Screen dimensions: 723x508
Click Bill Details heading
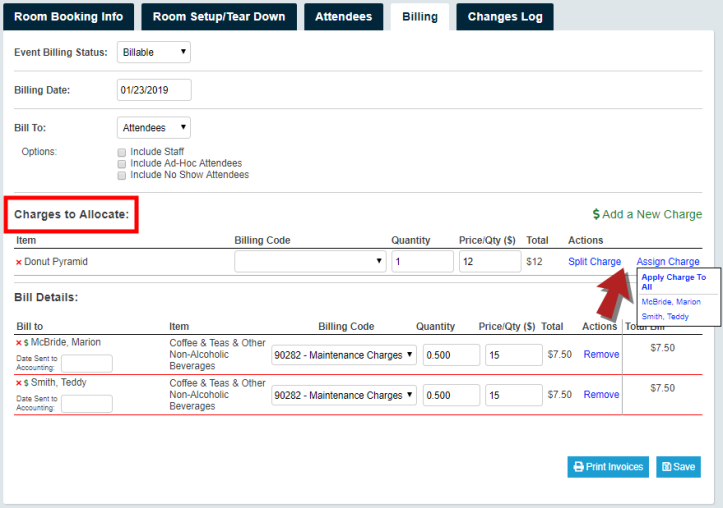[x=46, y=297]
